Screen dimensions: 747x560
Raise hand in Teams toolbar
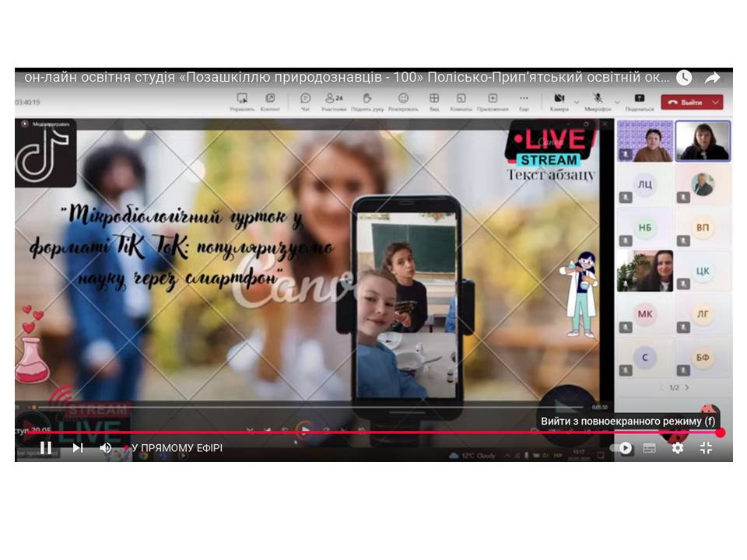point(366,101)
